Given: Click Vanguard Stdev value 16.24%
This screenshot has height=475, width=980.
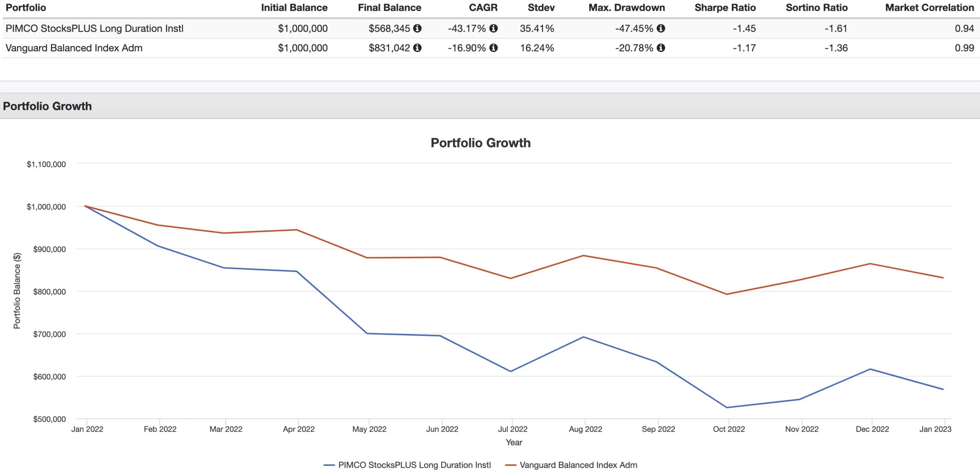Looking at the screenshot, I should point(537,48).
